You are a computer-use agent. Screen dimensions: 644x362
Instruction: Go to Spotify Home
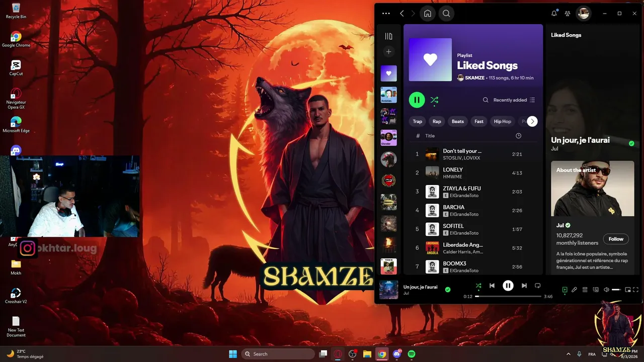click(428, 14)
